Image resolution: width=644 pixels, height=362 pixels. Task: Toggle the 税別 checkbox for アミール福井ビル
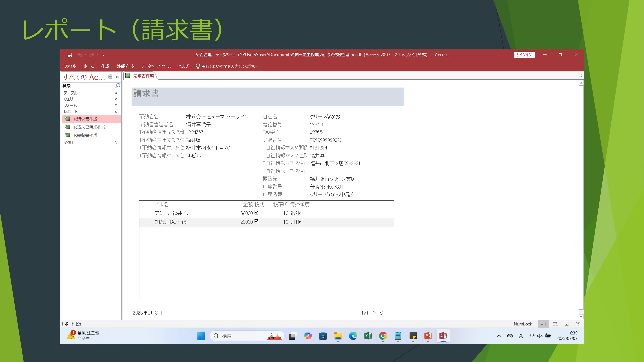point(256,213)
